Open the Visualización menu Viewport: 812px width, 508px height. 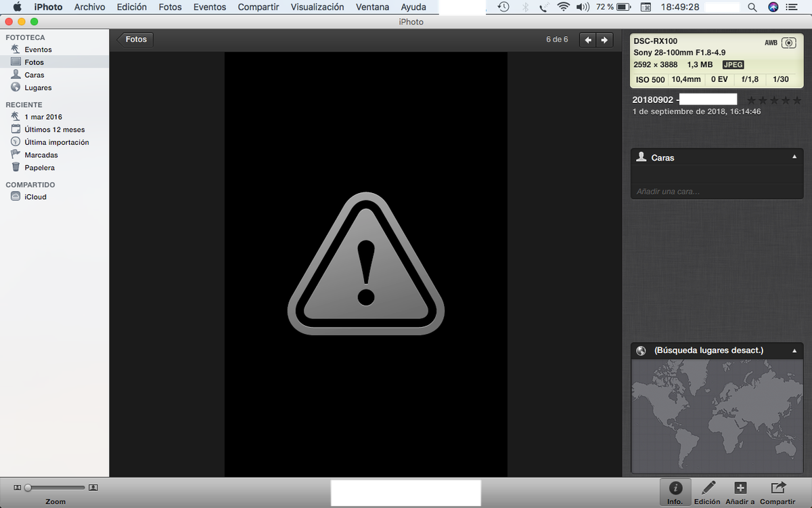(317, 7)
